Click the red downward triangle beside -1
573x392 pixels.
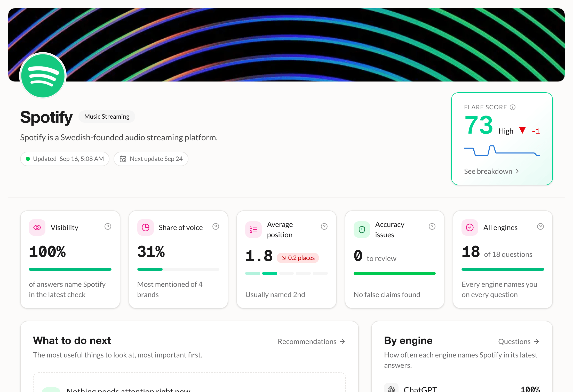tap(522, 130)
